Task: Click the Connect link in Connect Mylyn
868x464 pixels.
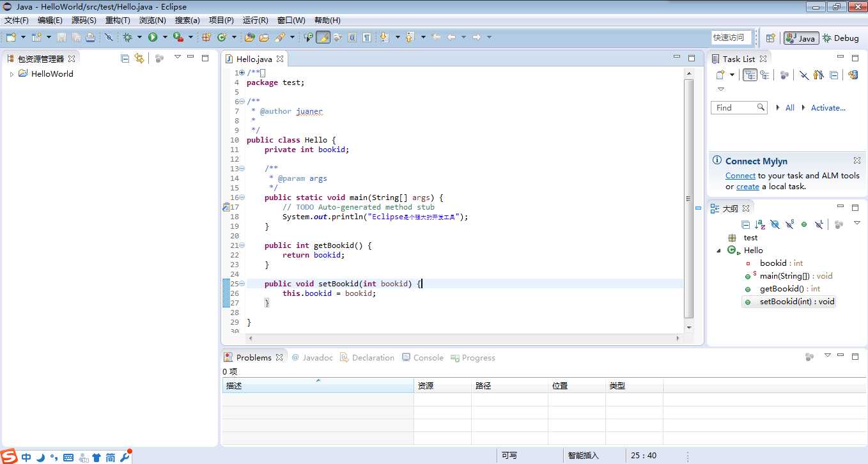Action: coord(740,176)
